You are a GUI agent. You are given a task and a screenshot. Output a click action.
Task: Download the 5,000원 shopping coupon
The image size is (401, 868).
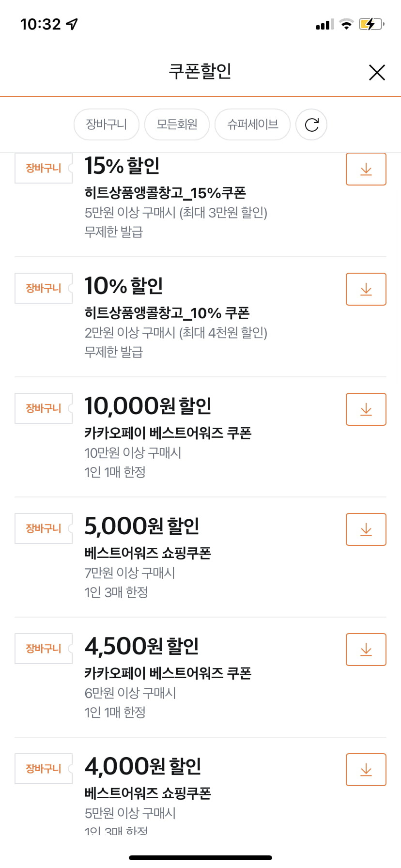[x=366, y=529]
